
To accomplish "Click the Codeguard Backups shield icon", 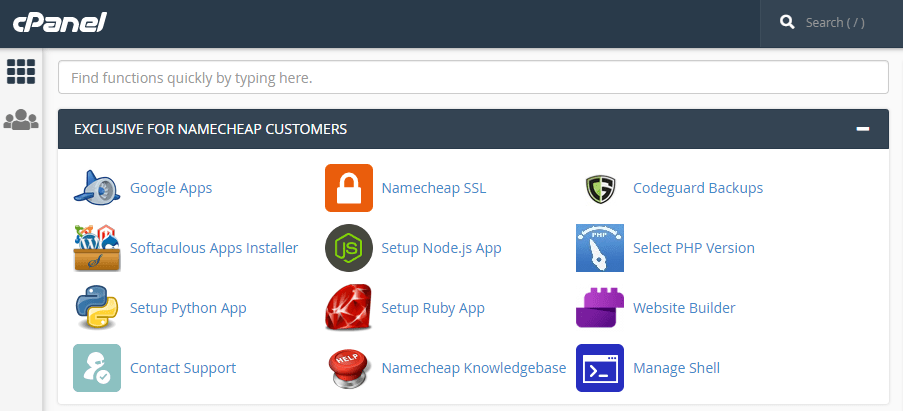I will point(600,188).
